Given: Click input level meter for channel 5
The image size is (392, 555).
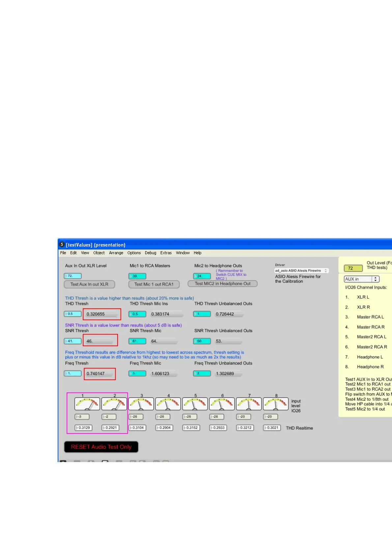Looking at the screenshot, I should (x=195, y=404).
